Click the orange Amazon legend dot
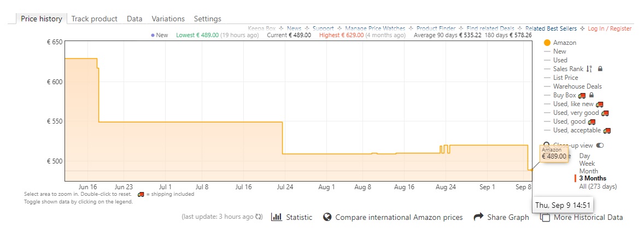The width and height of the screenshot is (644, 239). (x=547, y=43)
